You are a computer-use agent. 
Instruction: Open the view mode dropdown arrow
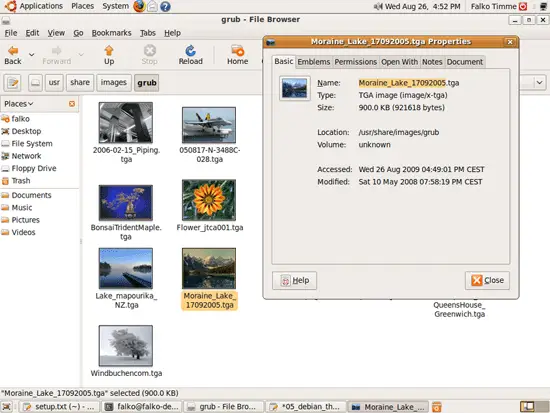click(x=539, y=83)
